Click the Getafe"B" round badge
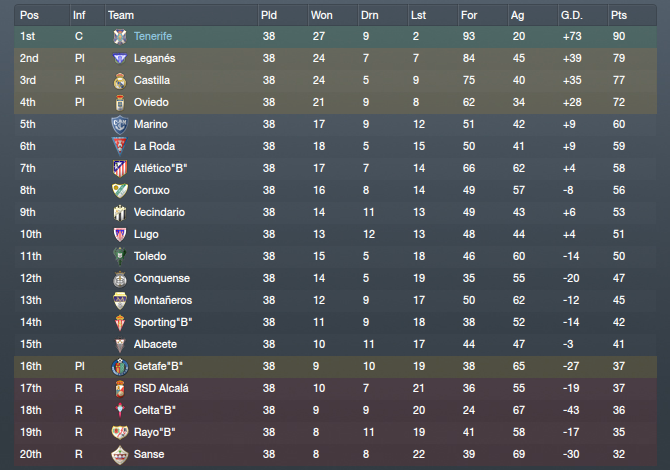Viewport: 670px width, 470px height. [x=120, y=367]
